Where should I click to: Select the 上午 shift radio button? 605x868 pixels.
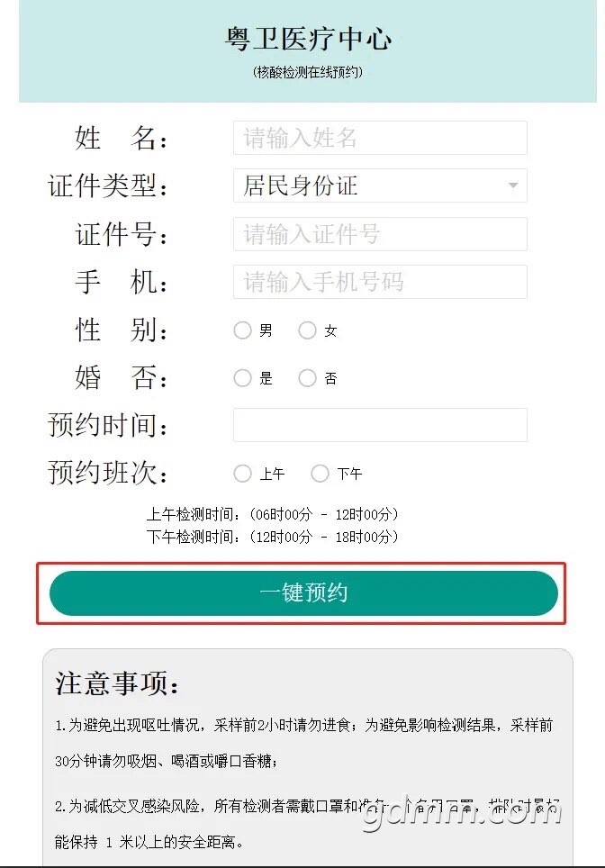(242, 474)
